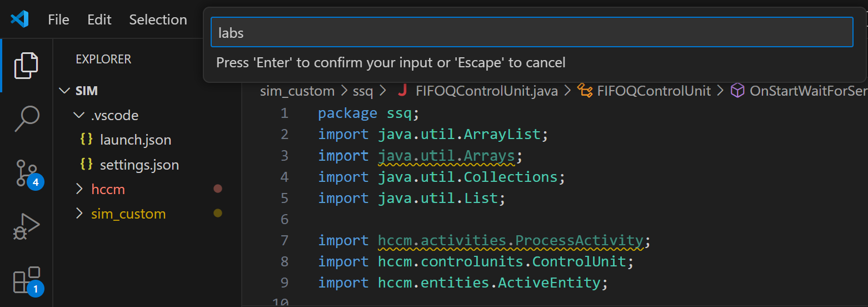The height and width of the screenshot is (307, 868).
Task: Open the File menu
Action: point(58,19)
